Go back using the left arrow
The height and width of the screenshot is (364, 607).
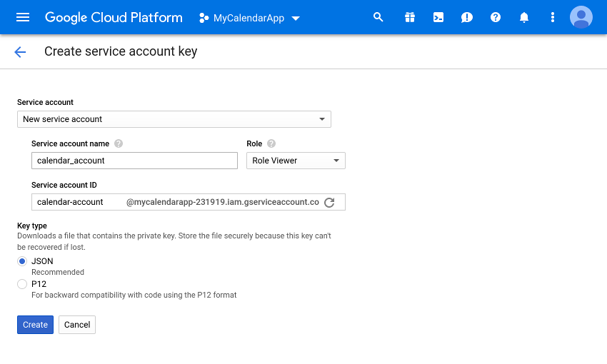coord(20,52)
